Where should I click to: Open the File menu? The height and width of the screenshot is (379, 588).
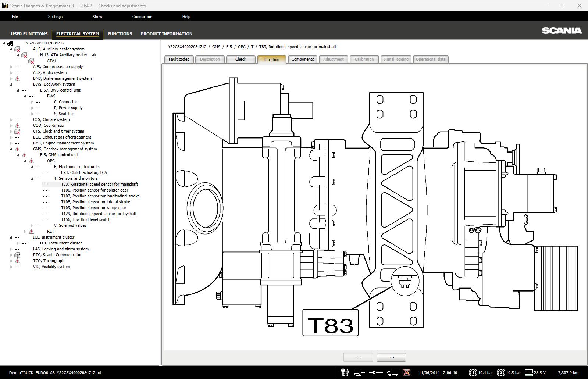pos(15,17)
